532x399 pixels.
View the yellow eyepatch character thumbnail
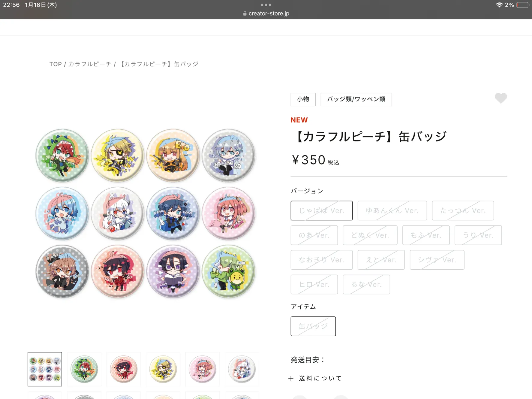(163, 369)
